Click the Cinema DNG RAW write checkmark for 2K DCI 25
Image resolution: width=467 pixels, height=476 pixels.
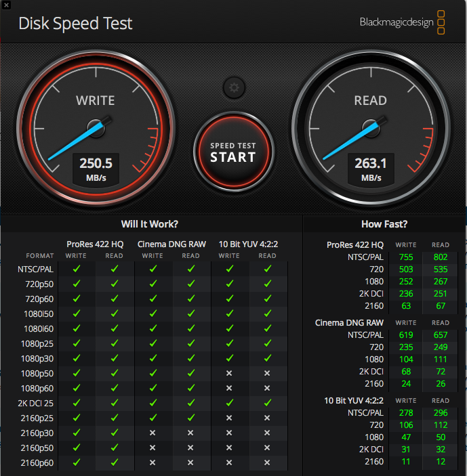tap(153, 403)
